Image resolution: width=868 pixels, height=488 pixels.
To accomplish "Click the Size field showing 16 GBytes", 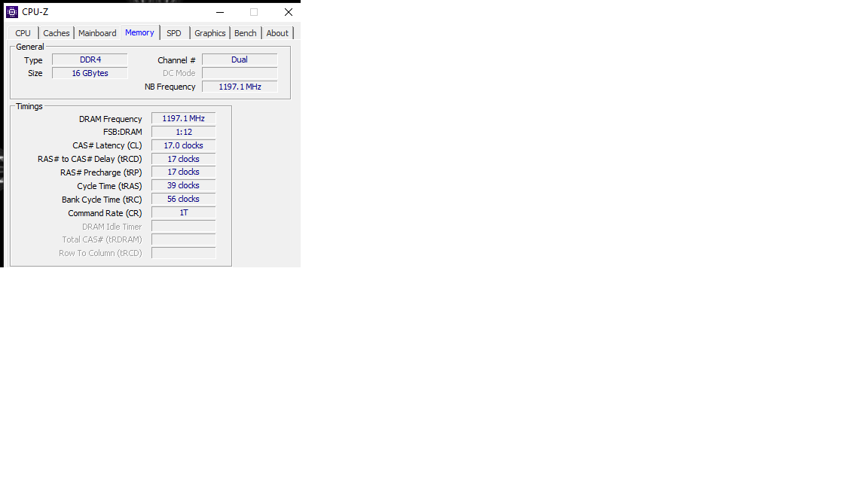I will point(90,73).
